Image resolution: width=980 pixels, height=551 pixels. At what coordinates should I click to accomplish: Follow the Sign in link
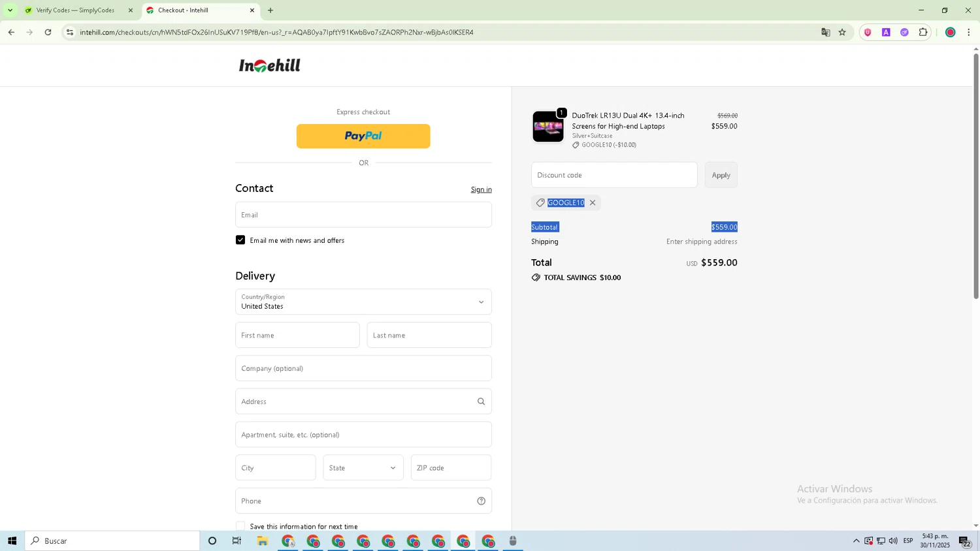tap(481, 190)
